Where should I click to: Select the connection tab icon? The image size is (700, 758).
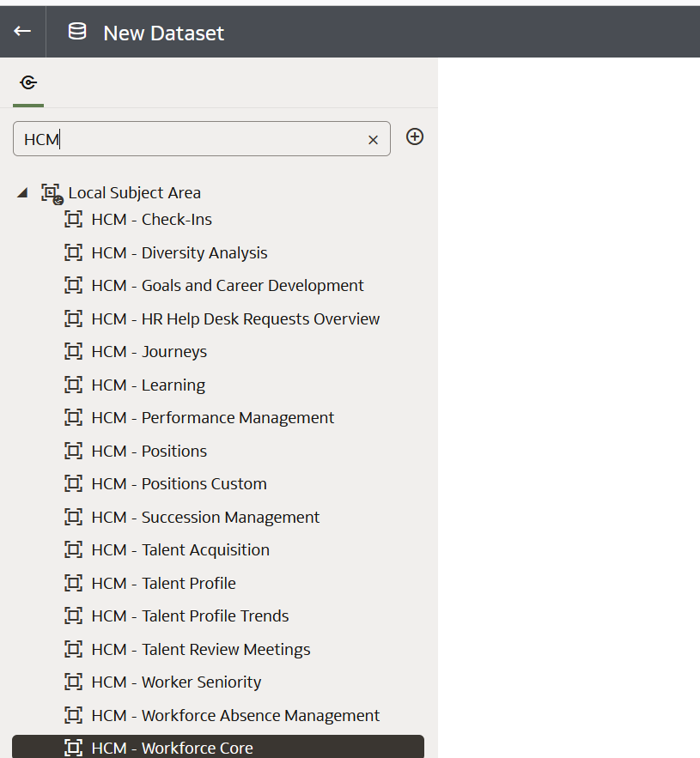tap(28, 82)
